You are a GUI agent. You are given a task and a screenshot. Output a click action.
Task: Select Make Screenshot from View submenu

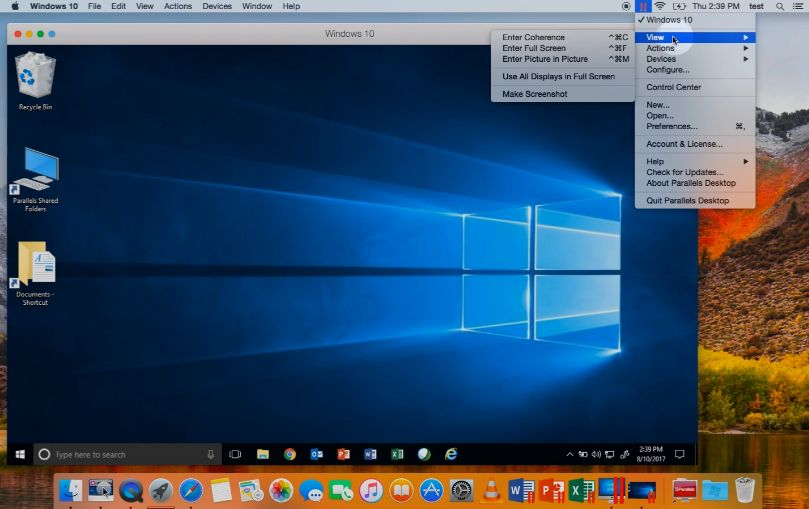pyautogui.click(x=534, y=94)
